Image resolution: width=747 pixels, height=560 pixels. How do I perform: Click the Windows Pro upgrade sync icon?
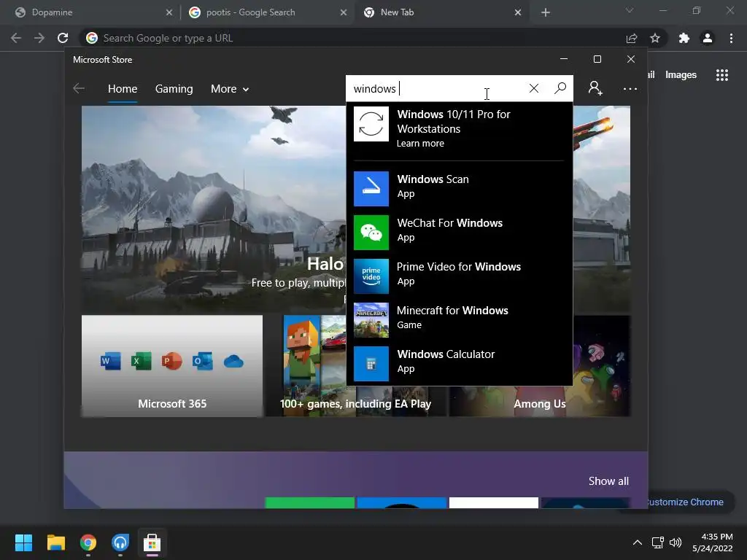click(371, 124)
